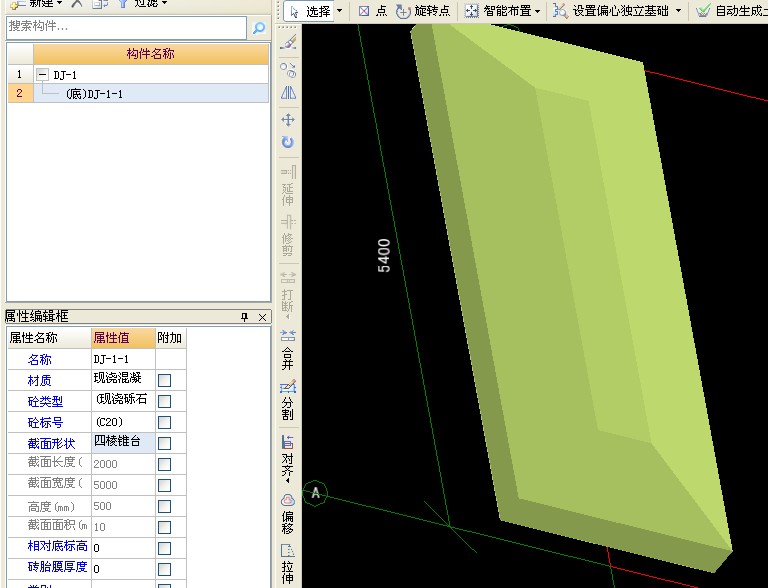Edit the 名称 value DJ-1-1
The image size is (768, 588).
[x=123, y=359]
